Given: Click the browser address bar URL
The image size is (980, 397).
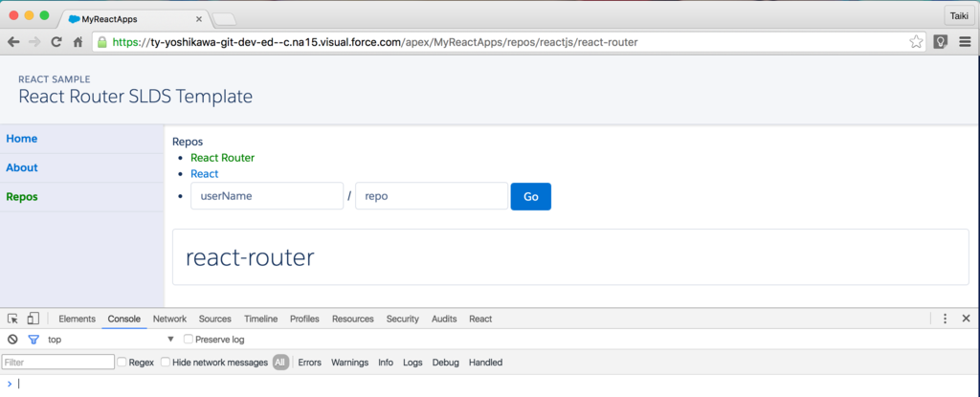Looking at the screenshot, I should pos(375,42).
